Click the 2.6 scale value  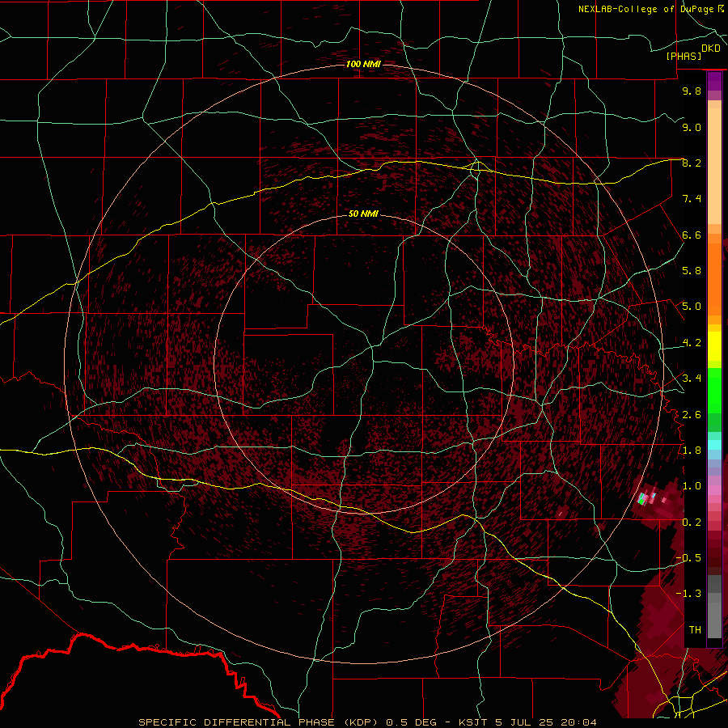692,415
